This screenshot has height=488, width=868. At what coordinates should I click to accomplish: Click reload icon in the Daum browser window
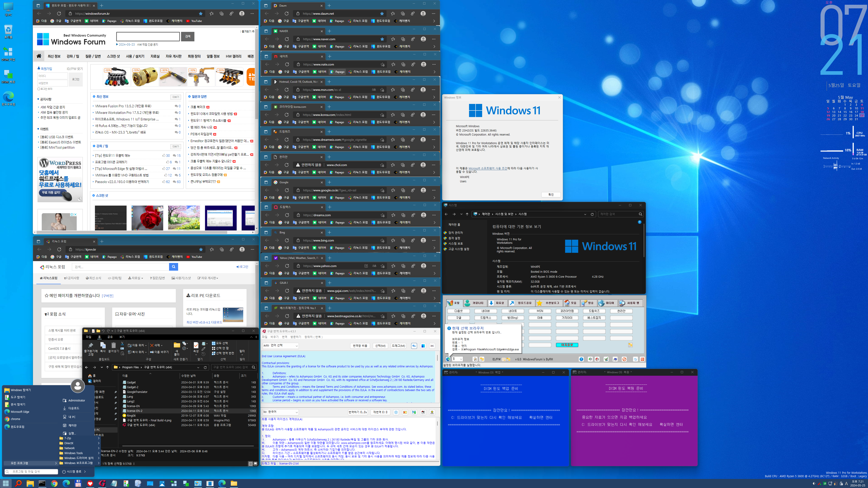click(286, 14)
